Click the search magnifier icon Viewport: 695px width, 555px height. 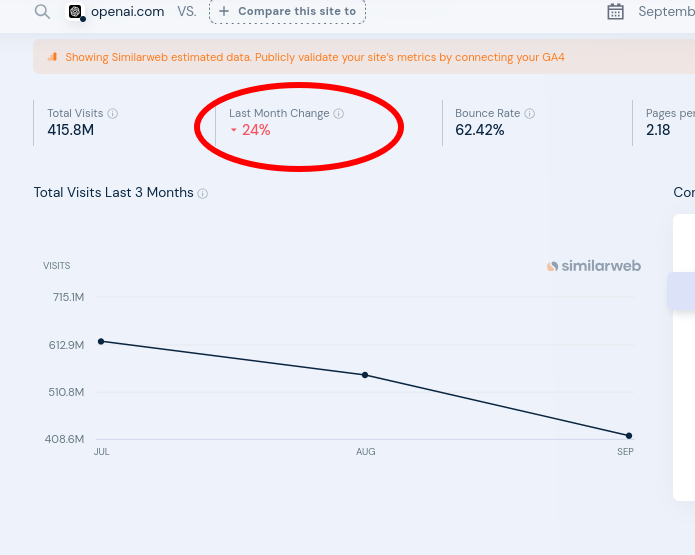42,11
